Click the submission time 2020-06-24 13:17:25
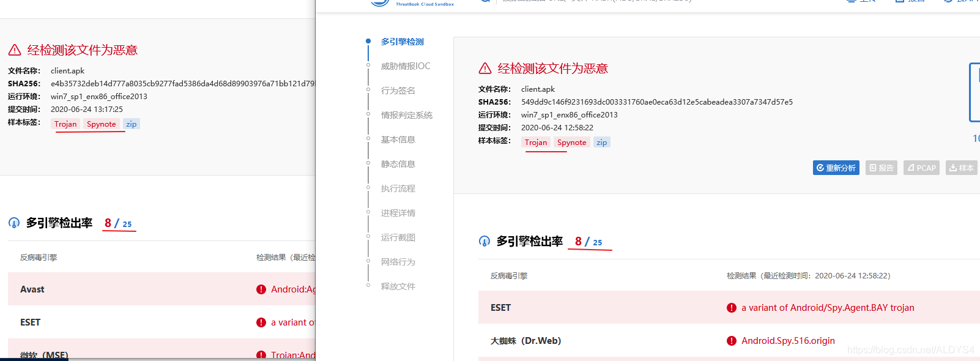This screenshot has height=361, width=980. click(x=87, y=110)
